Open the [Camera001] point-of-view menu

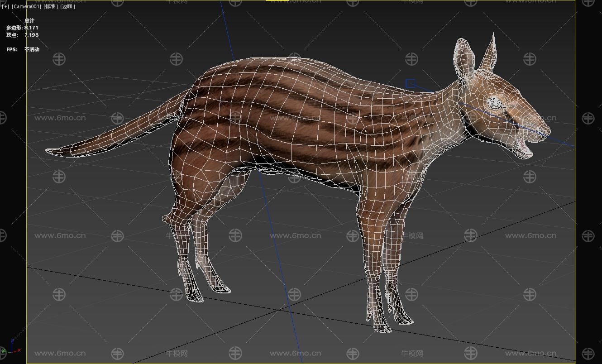26,6
